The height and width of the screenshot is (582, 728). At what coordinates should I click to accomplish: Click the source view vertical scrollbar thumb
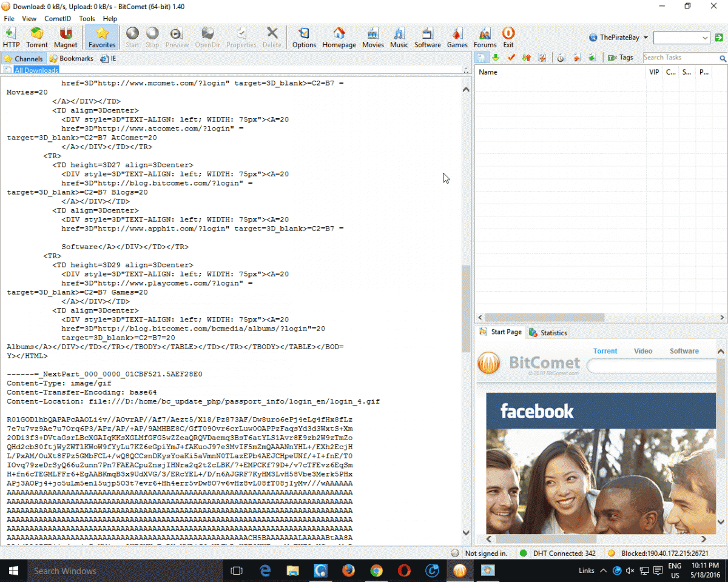[x=466, y=309]
